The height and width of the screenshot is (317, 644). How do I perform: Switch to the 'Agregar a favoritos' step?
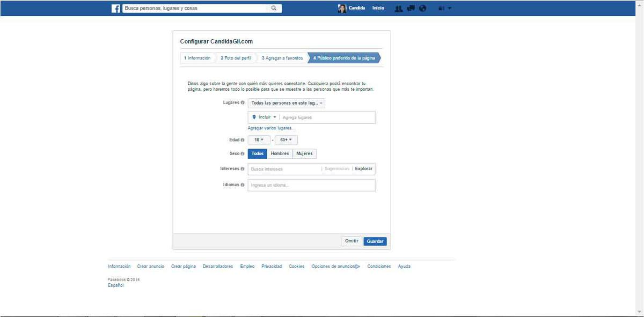coord(282,58)
